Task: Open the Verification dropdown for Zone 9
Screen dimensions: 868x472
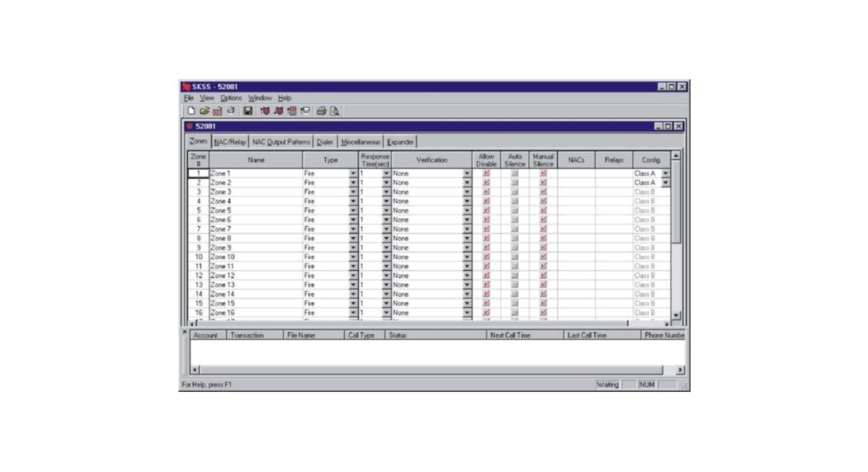Action: tap(467, 248)
